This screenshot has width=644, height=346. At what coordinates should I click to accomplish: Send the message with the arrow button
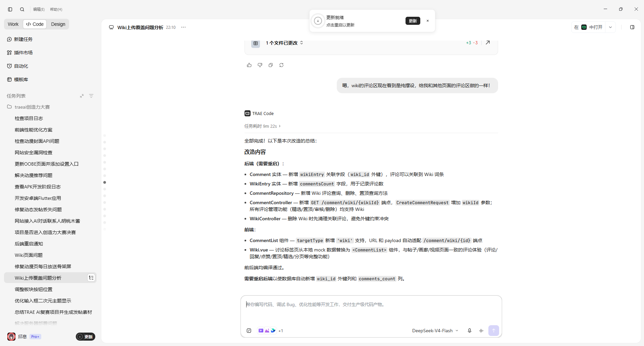tap(494, 331)
